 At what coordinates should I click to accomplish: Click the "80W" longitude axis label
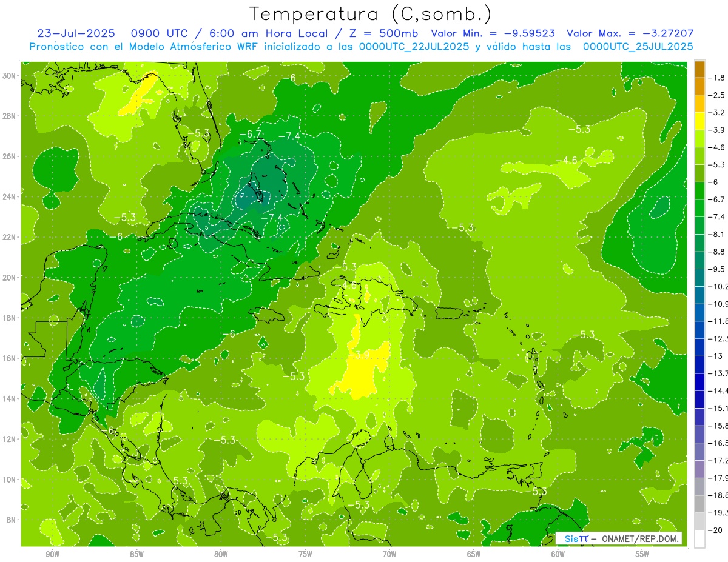point(221,554)
